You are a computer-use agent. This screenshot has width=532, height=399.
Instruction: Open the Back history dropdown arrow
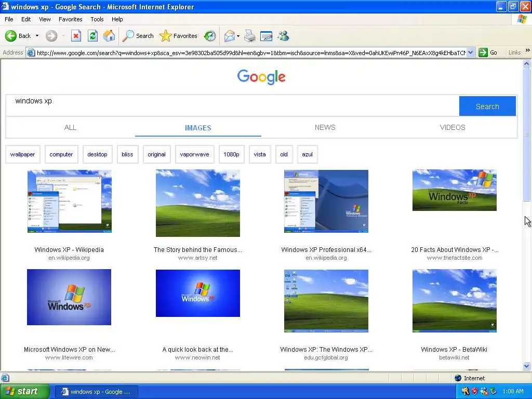(x=37, y=36)
